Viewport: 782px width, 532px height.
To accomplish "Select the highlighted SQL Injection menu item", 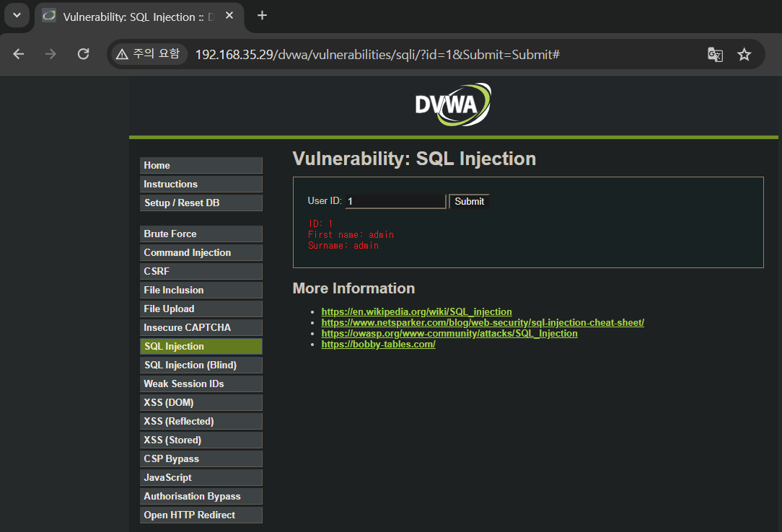I will point(201,346).
